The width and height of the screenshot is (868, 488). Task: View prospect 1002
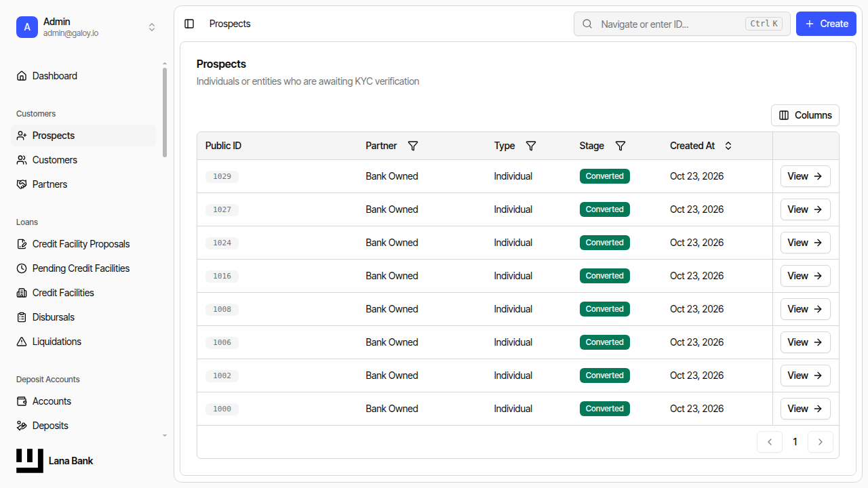805,375
